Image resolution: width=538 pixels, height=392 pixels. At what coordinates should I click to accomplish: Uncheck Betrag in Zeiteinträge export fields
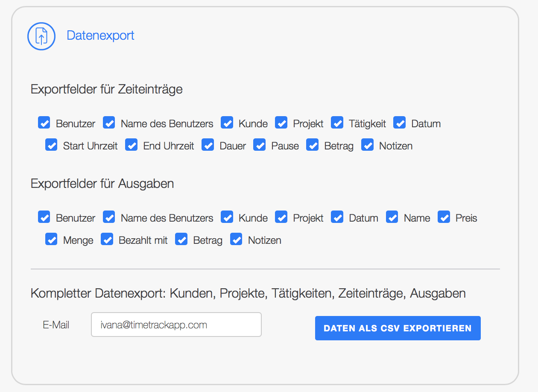pyautogui.click(x=313, y=145)
